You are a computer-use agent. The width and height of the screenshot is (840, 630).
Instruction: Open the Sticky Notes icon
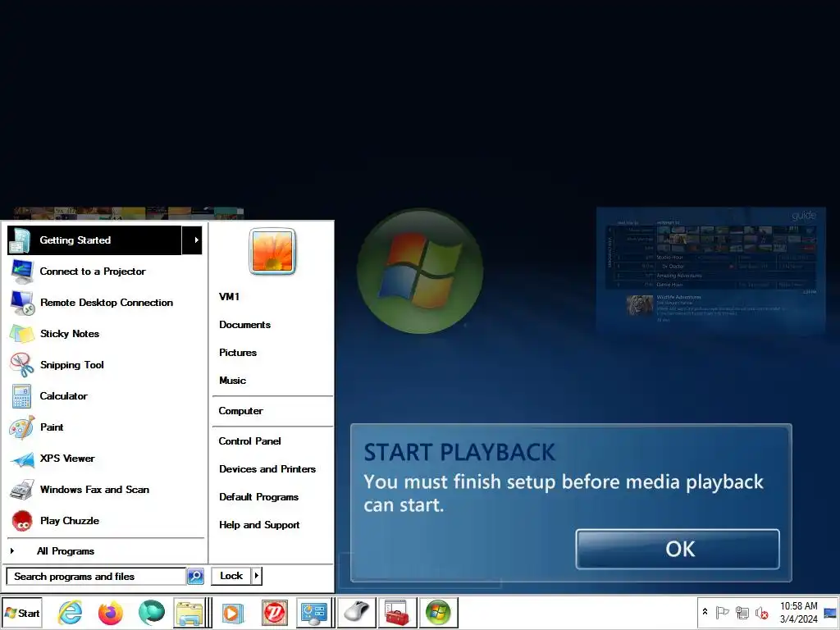[x=22, y=334]
